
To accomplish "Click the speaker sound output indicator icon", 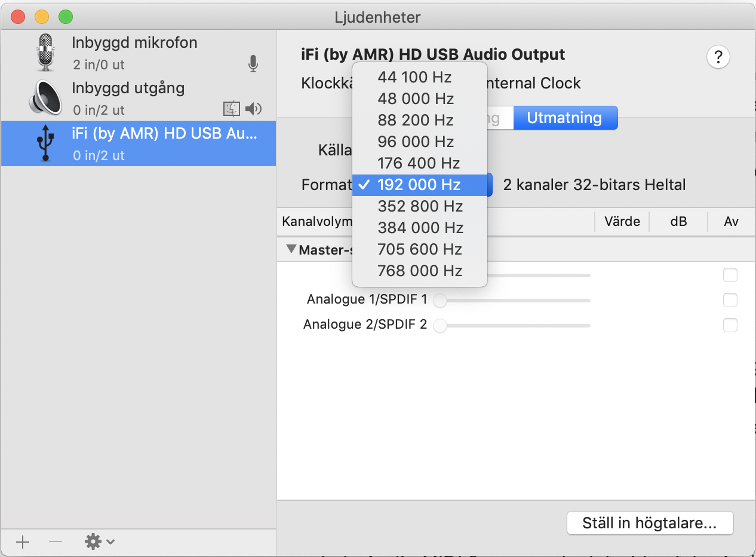I will pyautogui.click(x=254, y=109).
